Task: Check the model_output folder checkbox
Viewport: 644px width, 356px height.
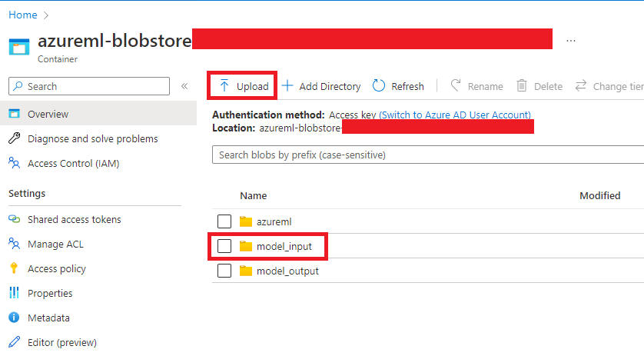Action: pos(224,271)
